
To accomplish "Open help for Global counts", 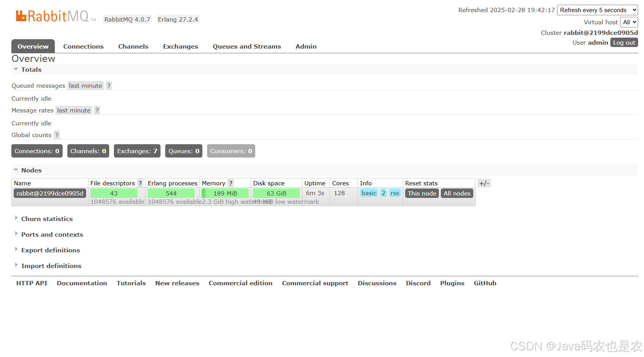I will point(56,135).
